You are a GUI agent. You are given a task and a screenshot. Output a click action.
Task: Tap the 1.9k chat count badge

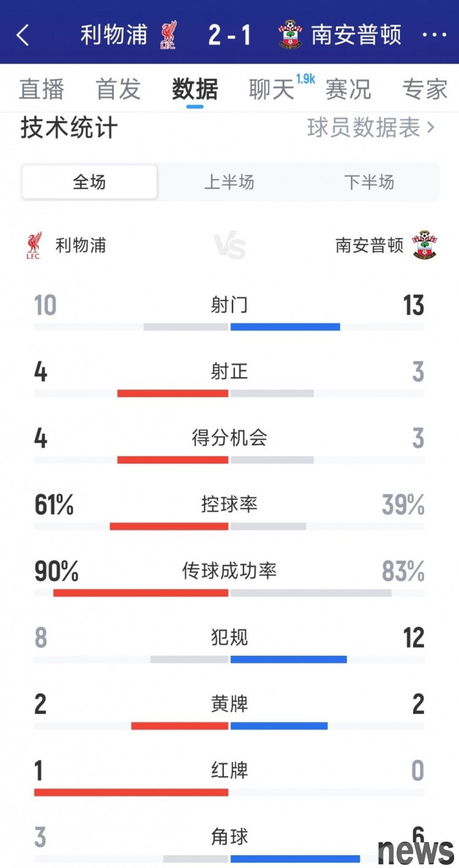tap(305, 78)
